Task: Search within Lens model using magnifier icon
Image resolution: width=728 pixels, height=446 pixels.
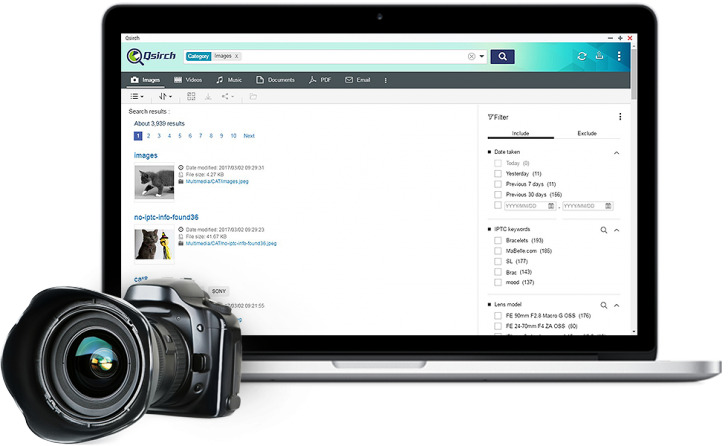Action: (x=604, y=304)
